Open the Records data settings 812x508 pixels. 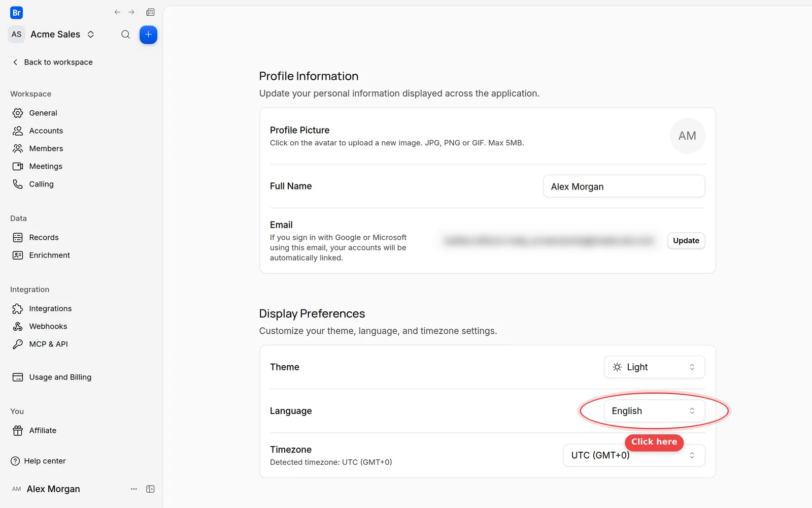coord(44,237)
